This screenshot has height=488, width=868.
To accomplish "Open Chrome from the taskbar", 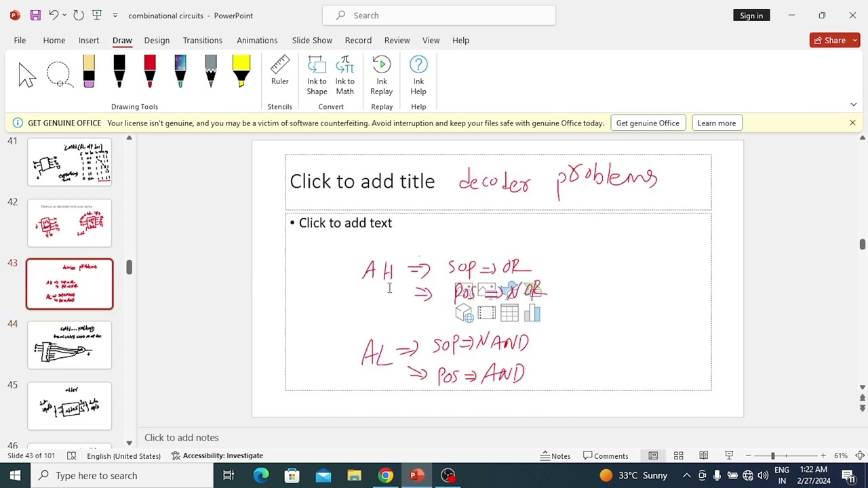I will point(385,475).
